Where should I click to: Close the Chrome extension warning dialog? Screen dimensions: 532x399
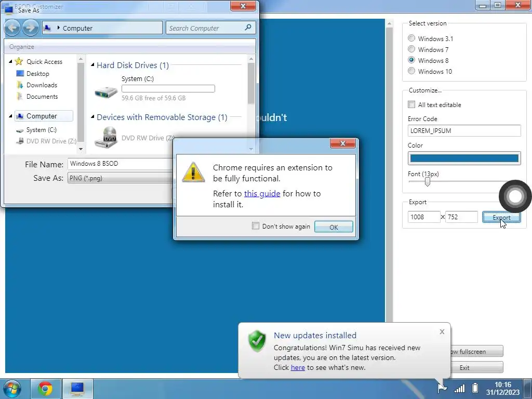pos(343,143)
